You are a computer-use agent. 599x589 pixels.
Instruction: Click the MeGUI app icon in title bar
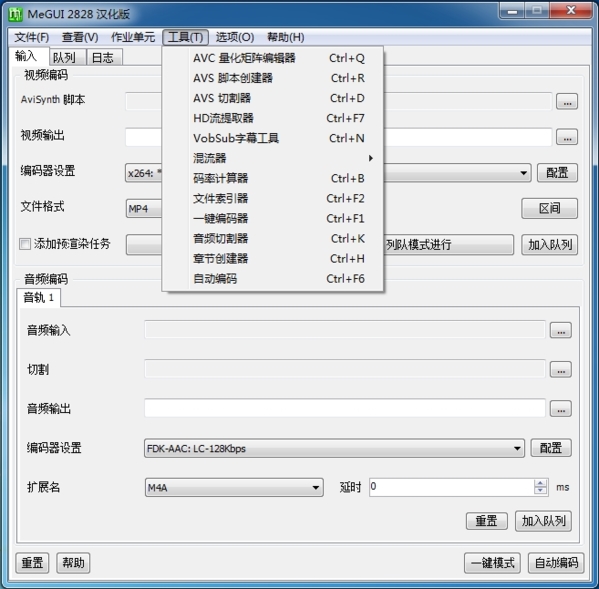click(x=15, y=15)
